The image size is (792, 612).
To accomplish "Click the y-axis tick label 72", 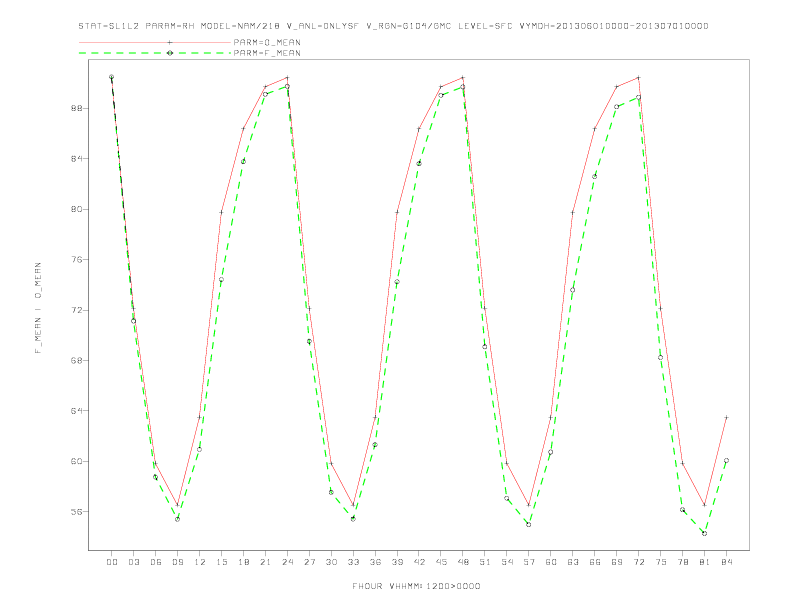I will pos(76,310).
